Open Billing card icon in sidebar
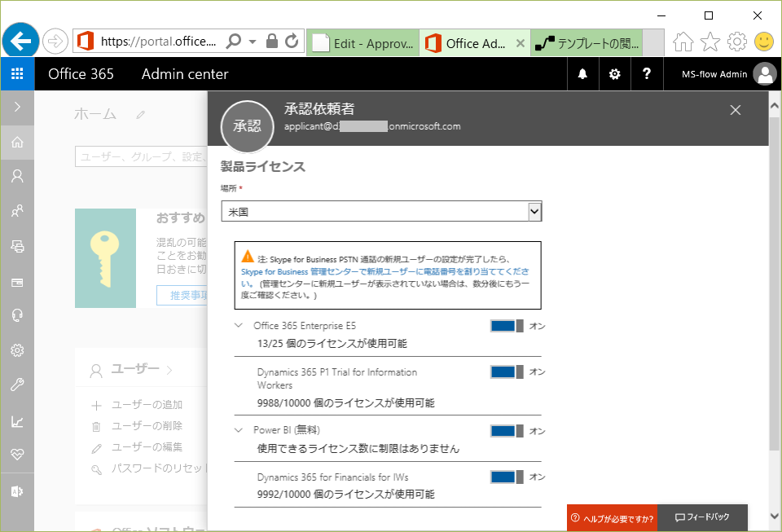 (17, 282)
